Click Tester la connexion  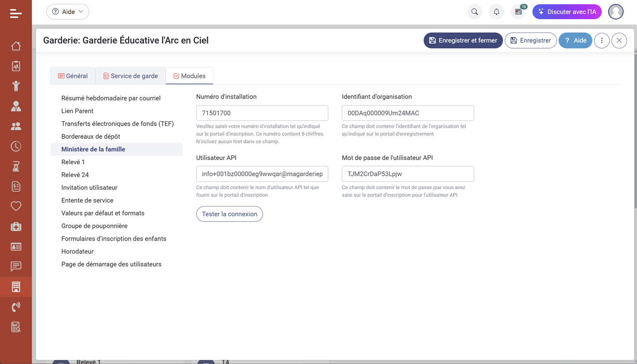tap(229, 214)
